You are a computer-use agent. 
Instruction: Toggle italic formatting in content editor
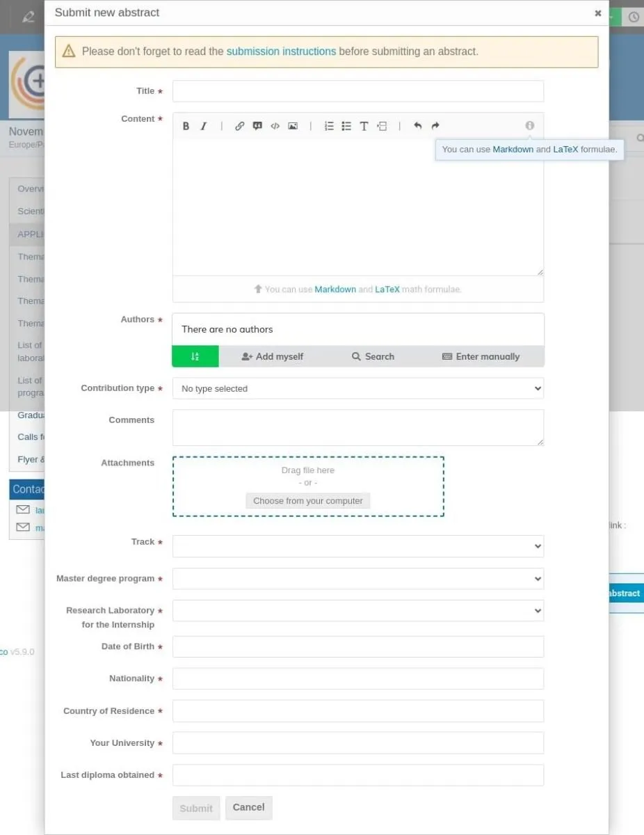point(204,126)
